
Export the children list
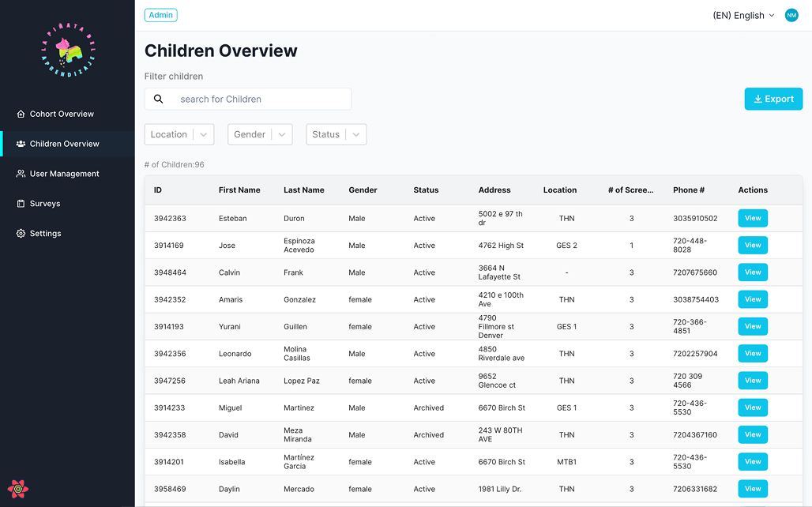click(x=773, y=99)
